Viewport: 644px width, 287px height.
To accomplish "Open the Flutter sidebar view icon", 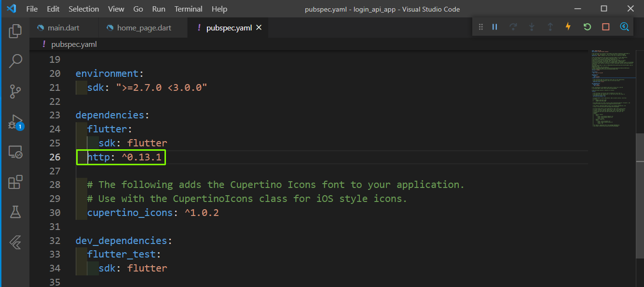I will [15, 243].
